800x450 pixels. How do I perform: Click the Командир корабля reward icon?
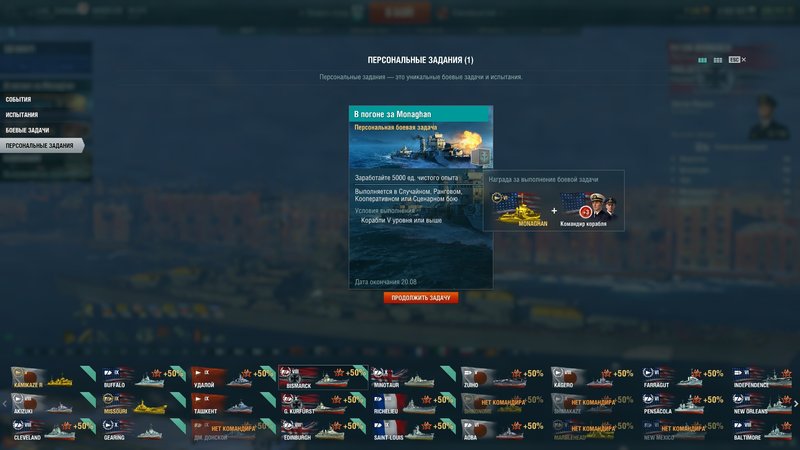click(588, 209)
